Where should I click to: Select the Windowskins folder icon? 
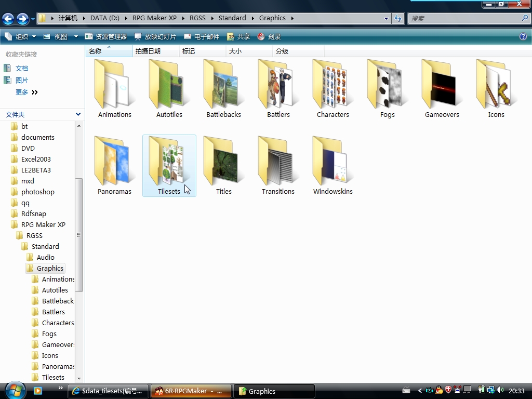coord(333,162)
